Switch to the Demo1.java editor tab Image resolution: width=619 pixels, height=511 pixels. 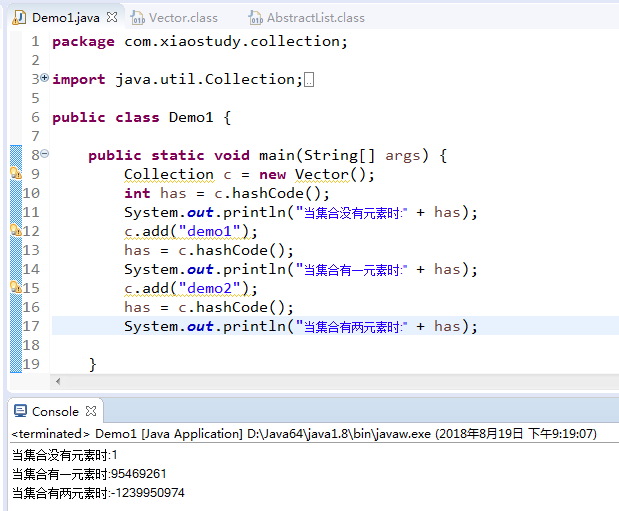(x=65, y=18)
